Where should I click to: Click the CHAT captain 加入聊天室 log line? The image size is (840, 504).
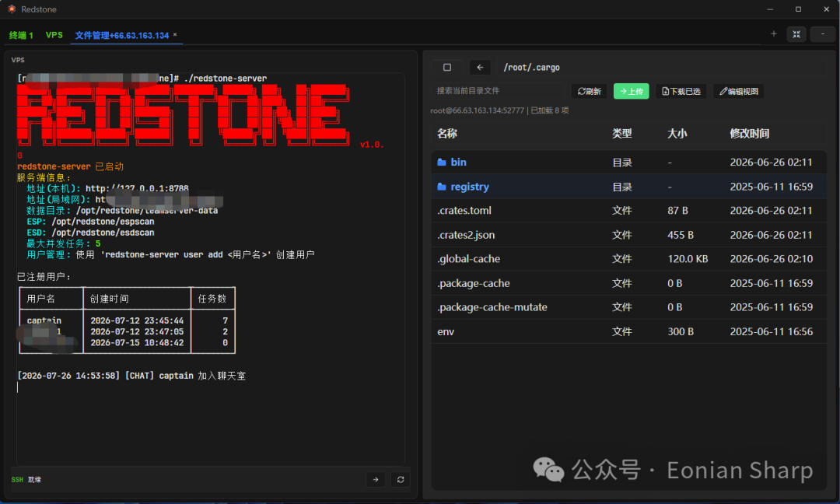click(x=131, y=376)
